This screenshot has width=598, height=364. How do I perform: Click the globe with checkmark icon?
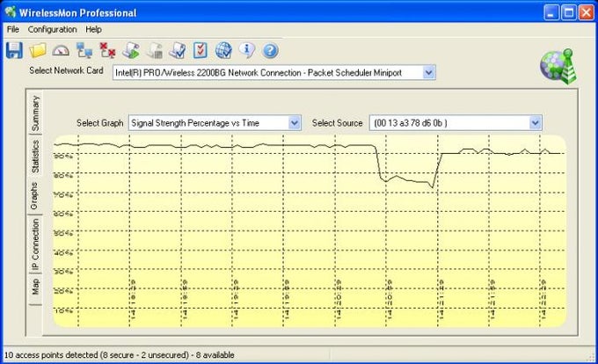pos(223,50)
